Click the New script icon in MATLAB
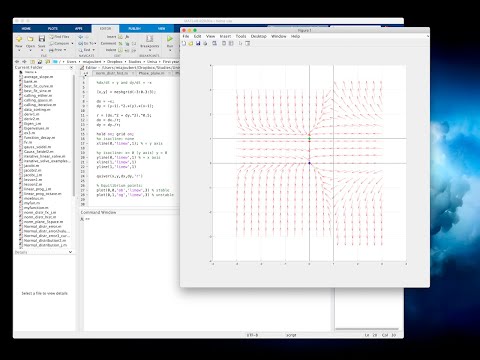Viewport: 480px width, 360px height. coord(19,39)
